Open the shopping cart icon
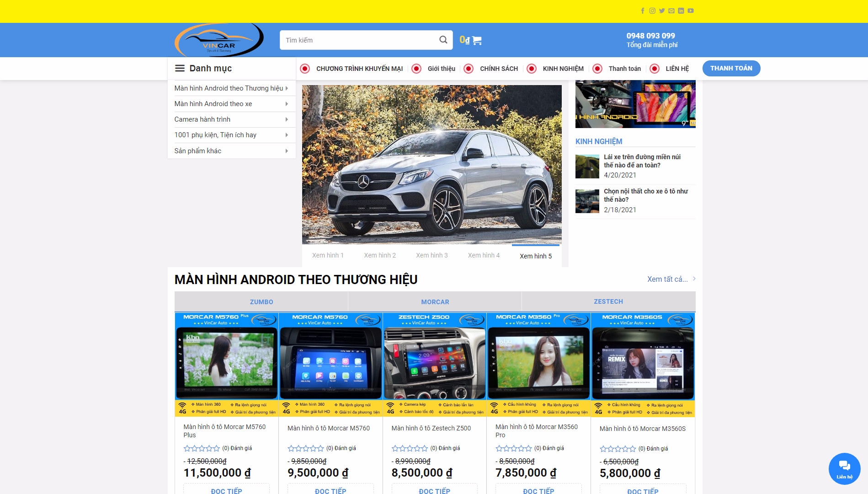Viewport: 868px width, 494px height. [x=477, y=40]
